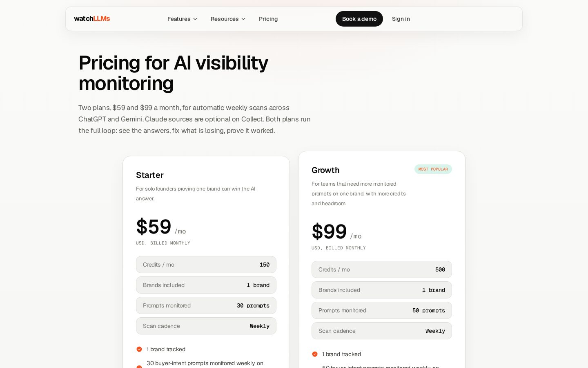Click the Most Popular badge on Growth
The height and width of the screenshot is (368, 588).
pos(433,169)
